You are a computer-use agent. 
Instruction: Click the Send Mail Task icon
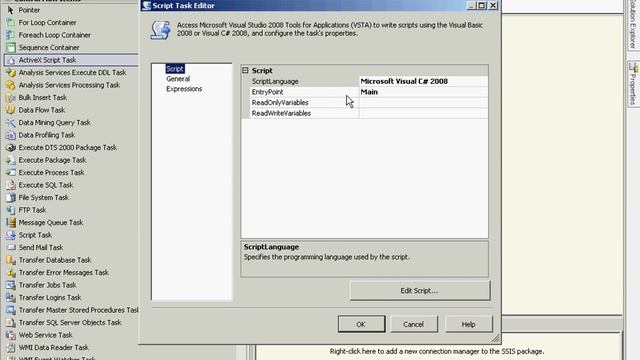pos(11,247)
